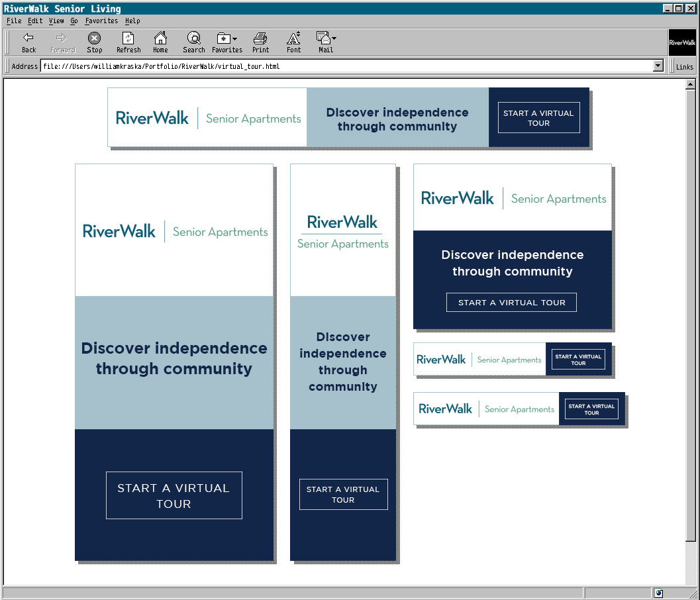Refresh the current page
700x600 pixels.
click(128, 43)
